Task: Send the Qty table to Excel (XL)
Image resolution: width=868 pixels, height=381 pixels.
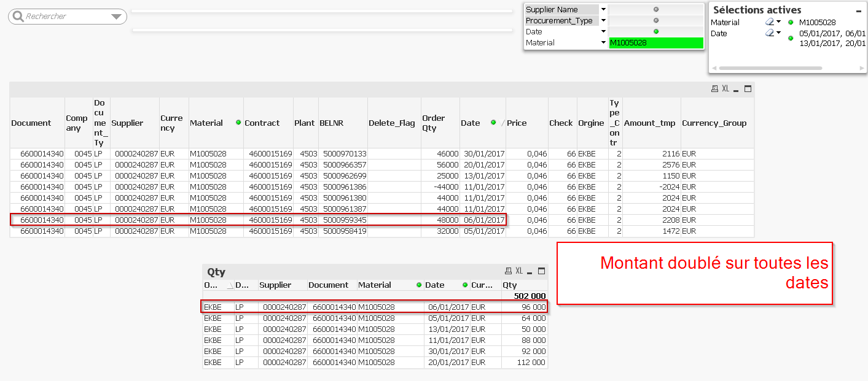Action: [519, 271]
